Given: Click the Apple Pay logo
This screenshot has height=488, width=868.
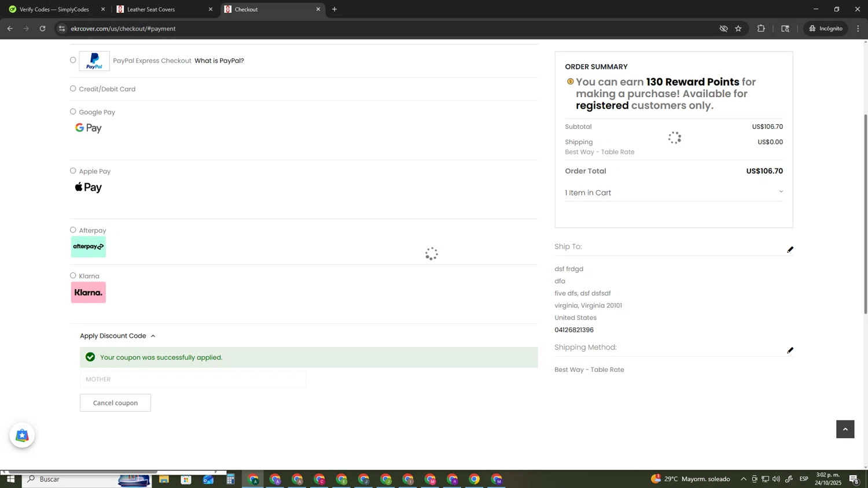Looking at the screenshot, I should coord(89,187).
